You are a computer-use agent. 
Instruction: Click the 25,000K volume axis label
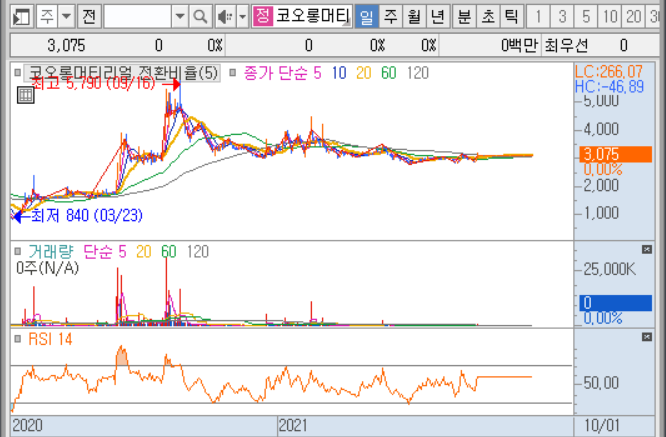pyautogui.click(x=610, y=269)
